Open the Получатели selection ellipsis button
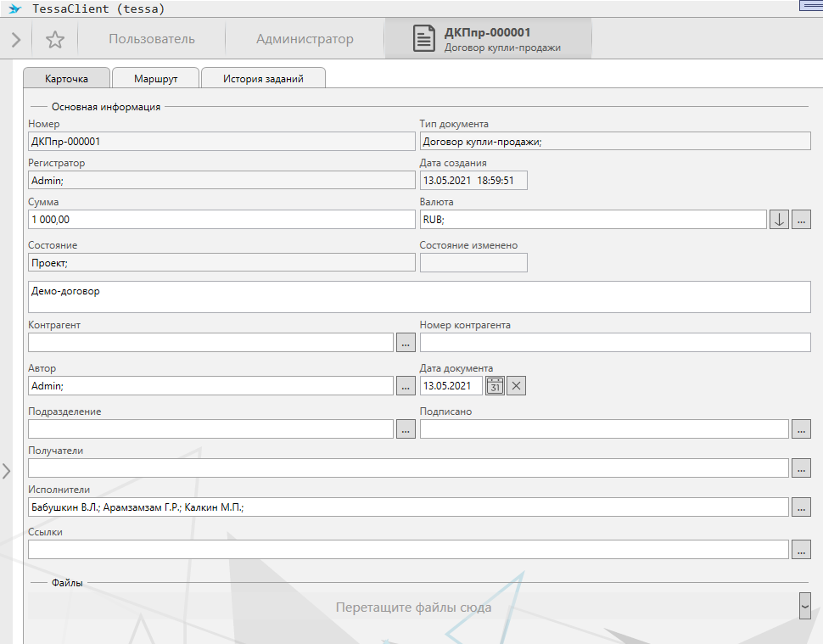The height and width of the screenshot is (644, 823). (801, 468)
